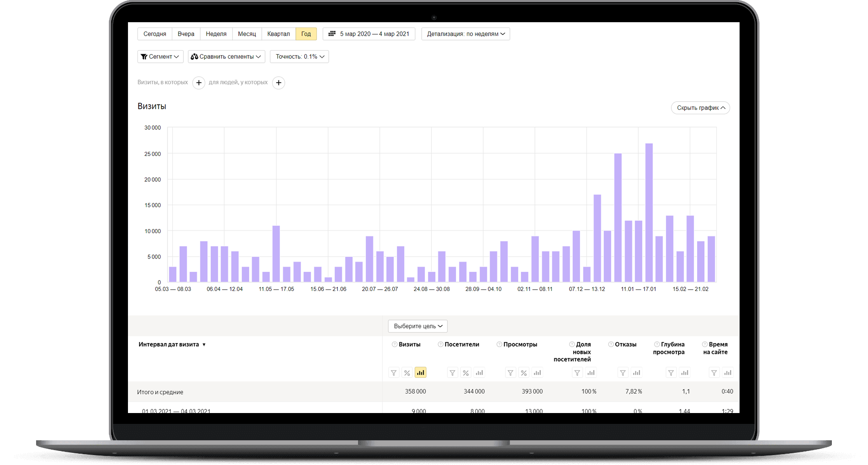Click the Посетители column header
This screenshot has width=868, height=465.
(x=462, y=344)
